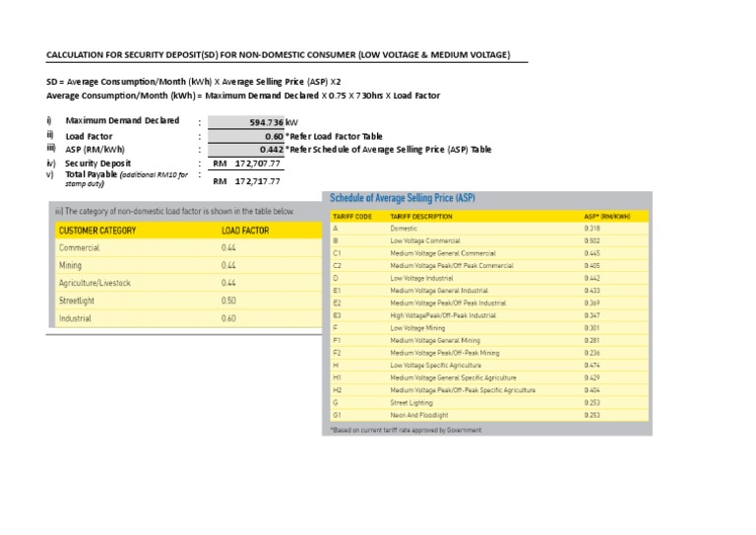Select 'Medium Voltage General Industrial' tariff row
The width and height of the screenshot is (756, 535).
point(489,291)
